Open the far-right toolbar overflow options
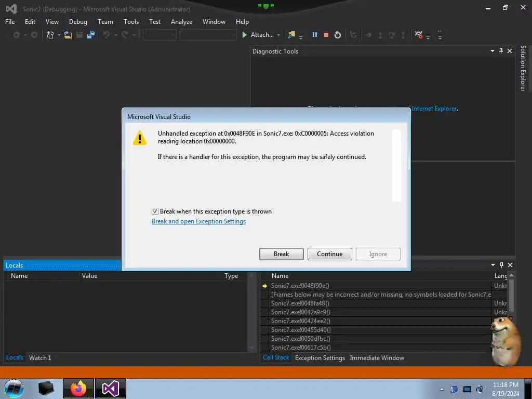Screen dimensions: 532x399 [x=440, y=35]
